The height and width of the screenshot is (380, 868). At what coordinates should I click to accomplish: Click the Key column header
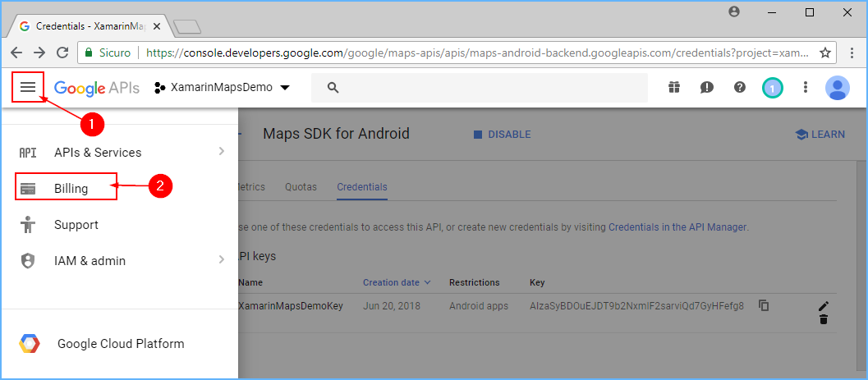537,282
